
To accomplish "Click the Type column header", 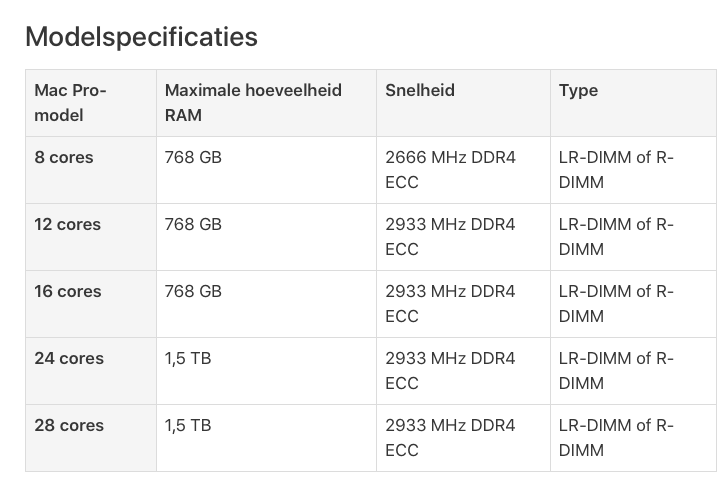I will 578,90.
